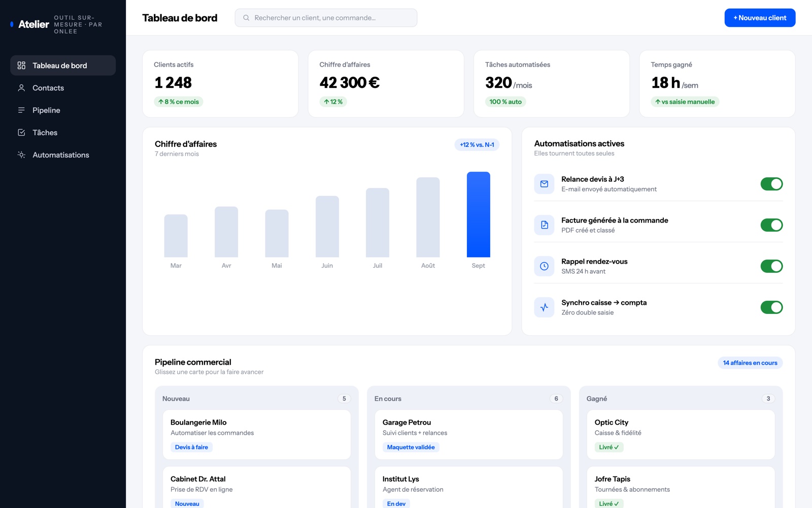The image size is (812, 508).
Task: Select the Mai bar in revenue chart
Action: 277,234
